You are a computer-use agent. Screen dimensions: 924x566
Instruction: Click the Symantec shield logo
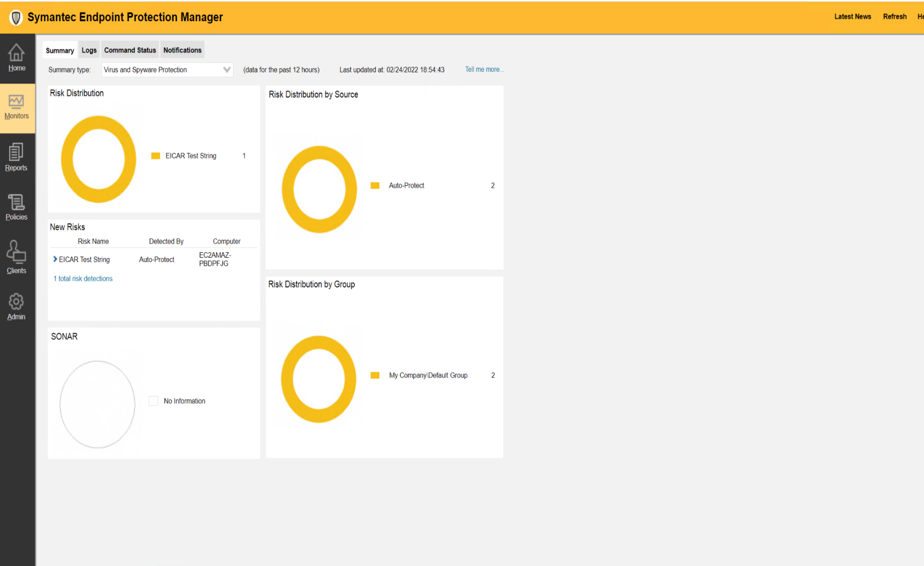coord(15,17)
